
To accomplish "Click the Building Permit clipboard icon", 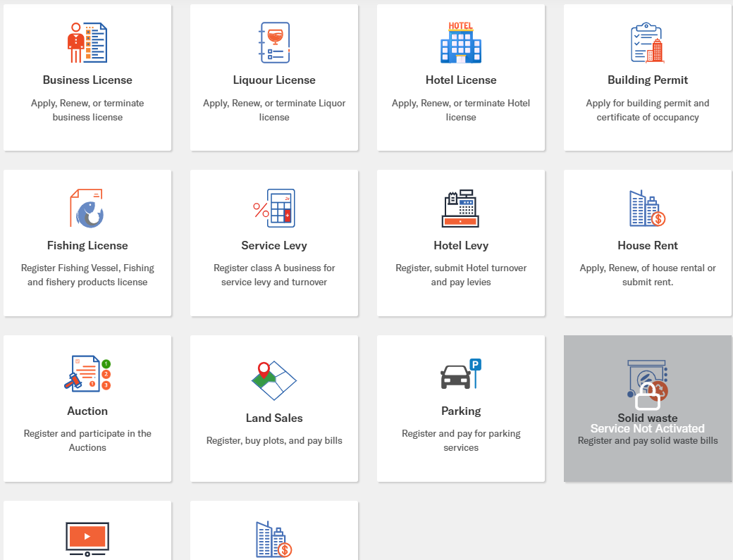I will pyautogui.click(x=648, y=42).
